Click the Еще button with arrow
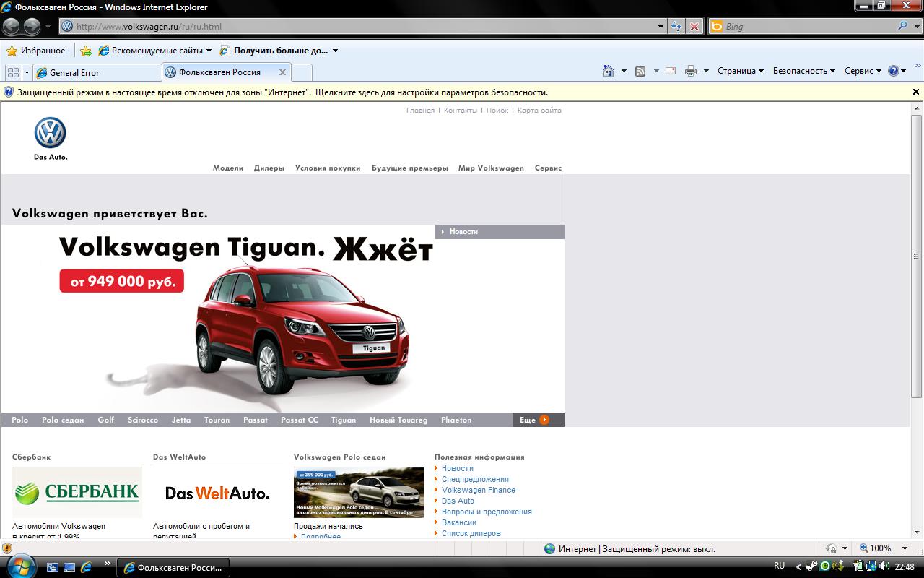Viewport: 924px width, 578px height. tap(534, 420)
